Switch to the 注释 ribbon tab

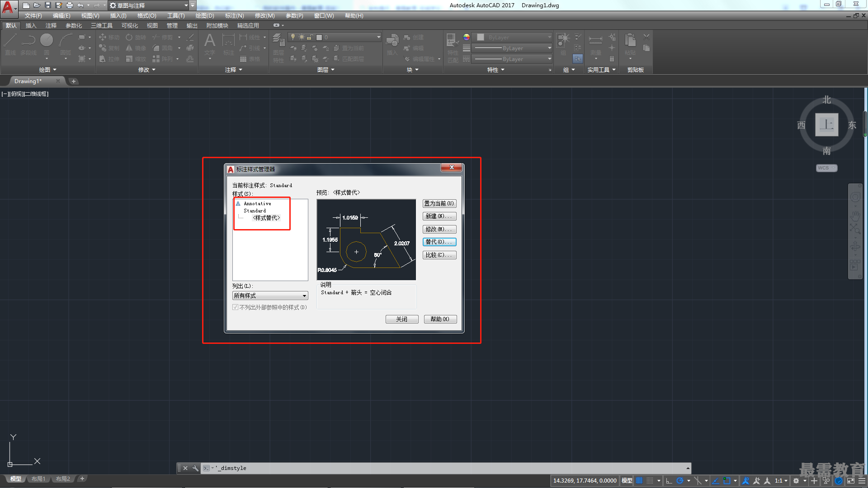pos(51,26)
